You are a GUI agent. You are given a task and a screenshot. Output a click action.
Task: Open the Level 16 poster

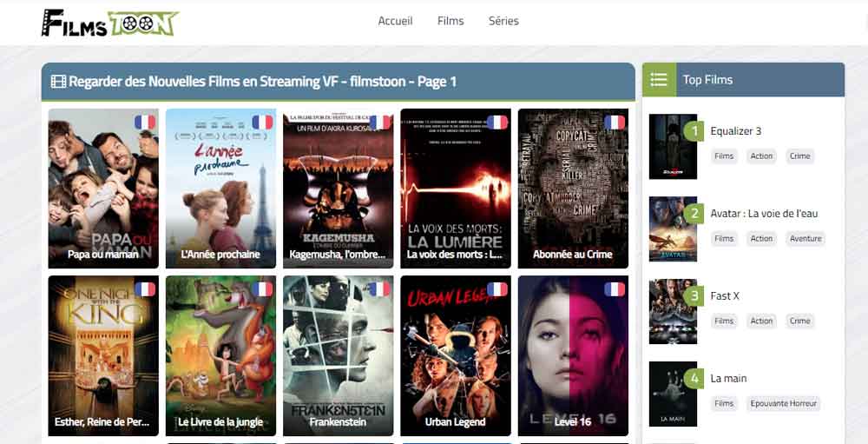point(573,356)
